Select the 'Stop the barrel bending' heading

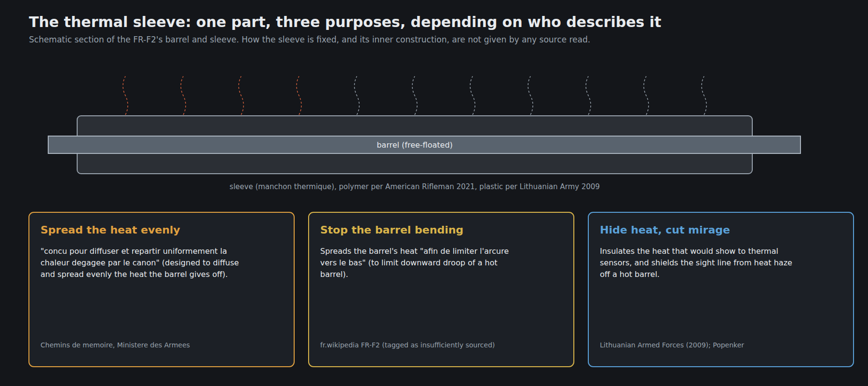coord(392,230)
